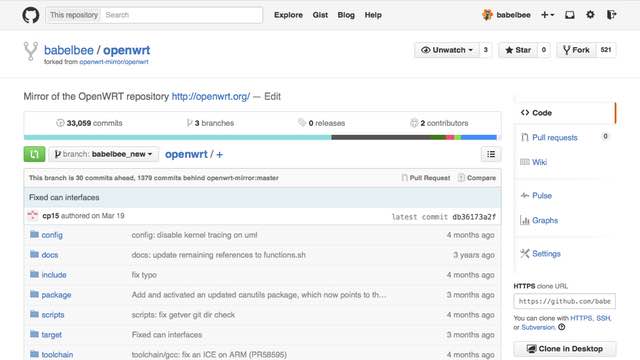Open commit 'docs: update remaining references to functions.sh'
This screenshot has height=360, width=640.
coord(218,255)
